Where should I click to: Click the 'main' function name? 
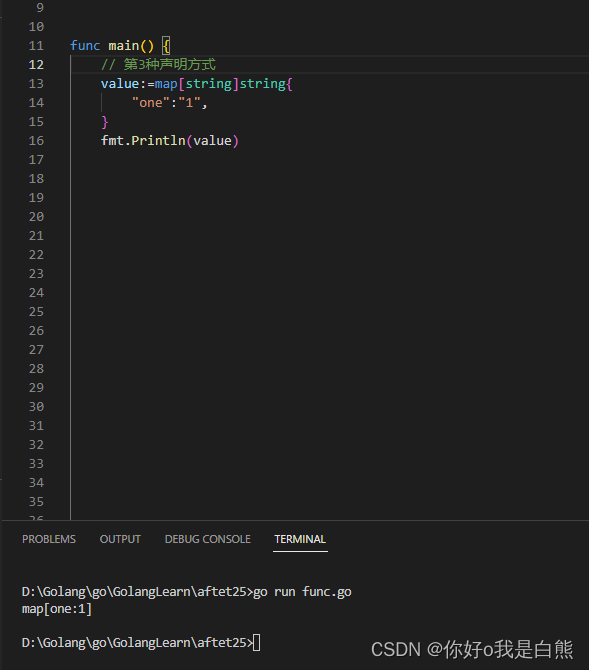pos(124,46)
